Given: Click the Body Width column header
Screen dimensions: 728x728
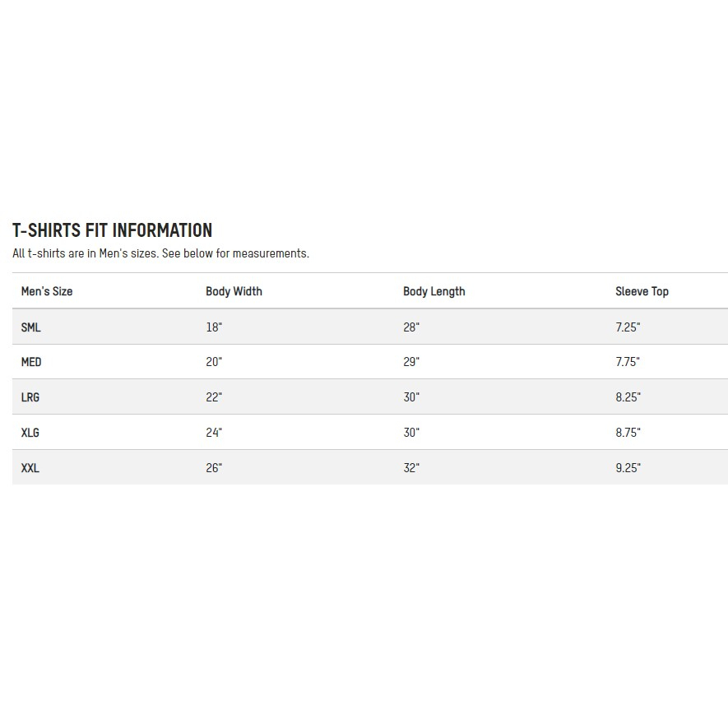Looking at the screenshot, I should tap(234, 291).
